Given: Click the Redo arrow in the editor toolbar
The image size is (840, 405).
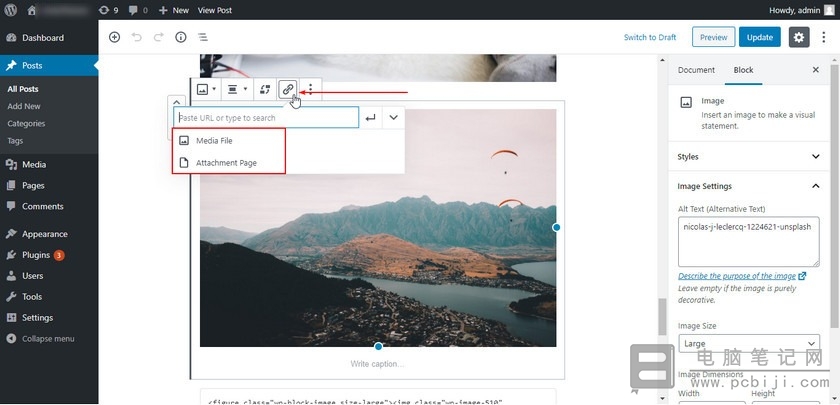Looking at the screenshot, I should click(x=159, y=37).
